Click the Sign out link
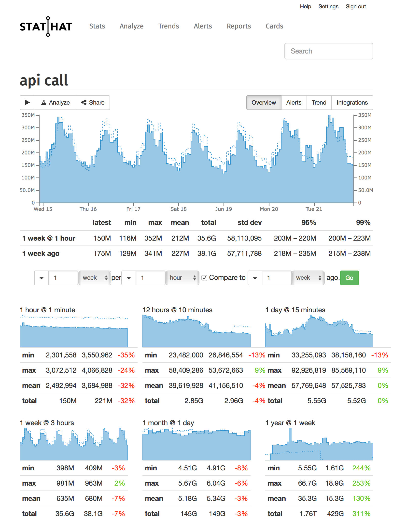393x532 pixels. coord(356,6)
